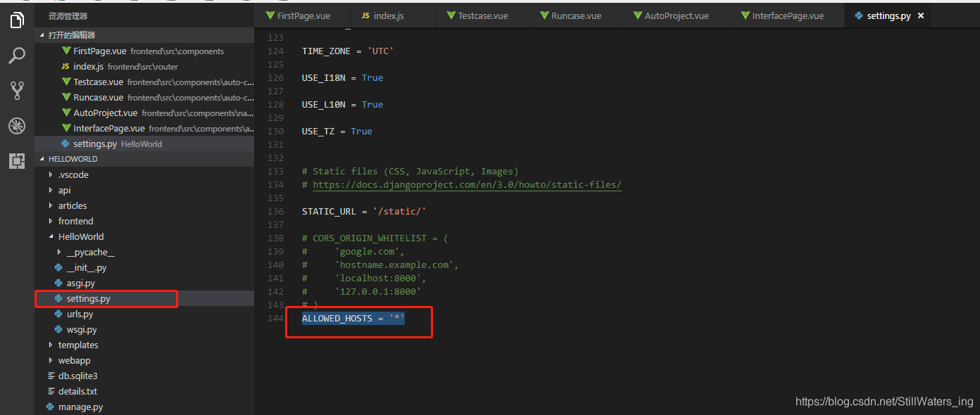Open the Explorer view in activity bar
The width and height of the screenshot is (980, 415).
[x=17, y=20]
